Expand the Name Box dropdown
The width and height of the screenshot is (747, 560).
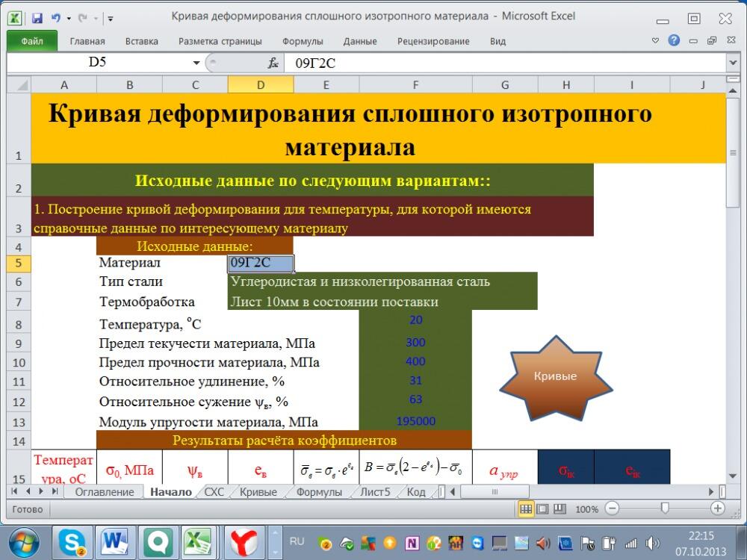(196, 63)
